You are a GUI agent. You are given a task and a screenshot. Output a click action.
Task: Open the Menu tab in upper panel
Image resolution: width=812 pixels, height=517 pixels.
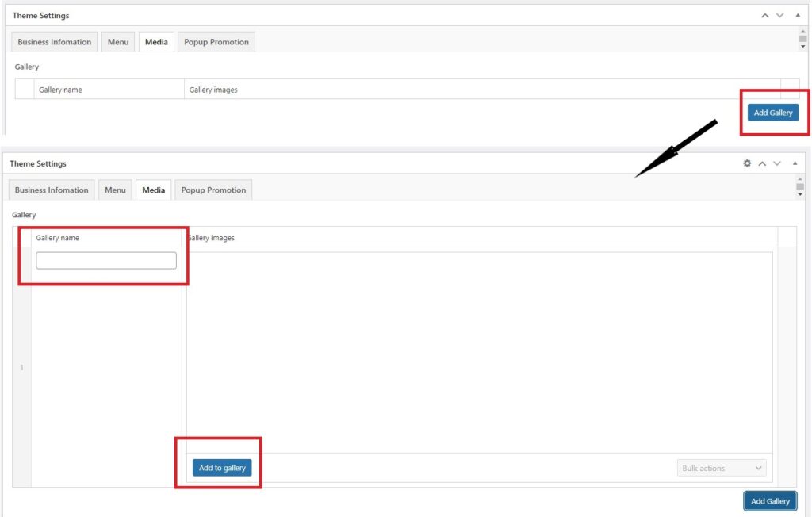[118, 42]
